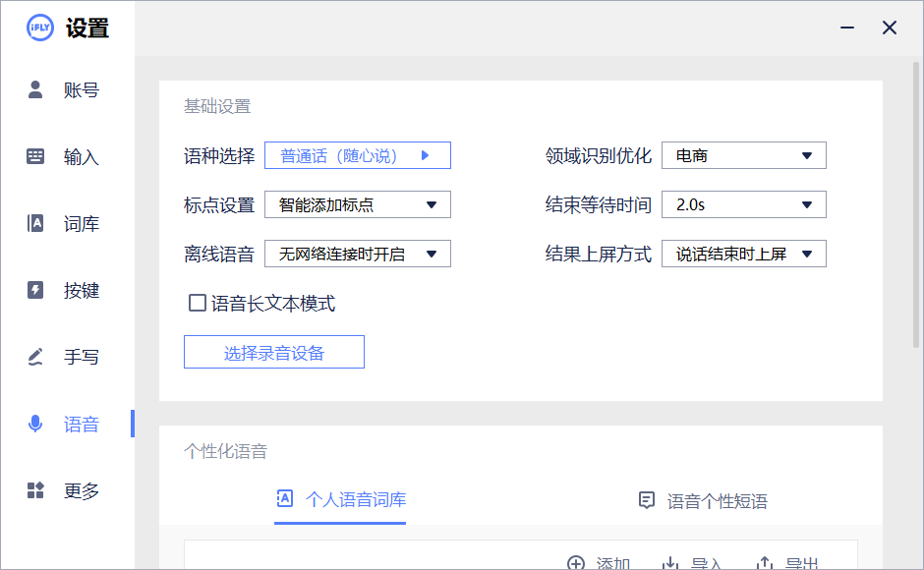This screenshot has width=924, height=570.
Task: Expand the 结束等待时间 dropdown set to 2.0s
Action: tap(744, 204)
